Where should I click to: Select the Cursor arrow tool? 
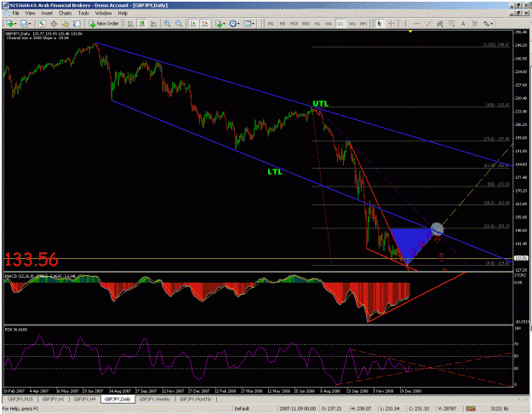(x=380, y=24)
